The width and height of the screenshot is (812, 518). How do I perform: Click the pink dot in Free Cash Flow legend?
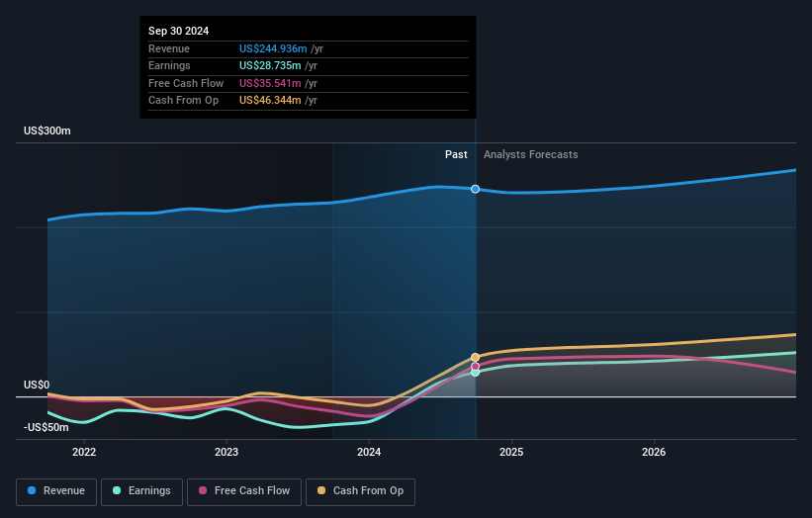point(203,490)
